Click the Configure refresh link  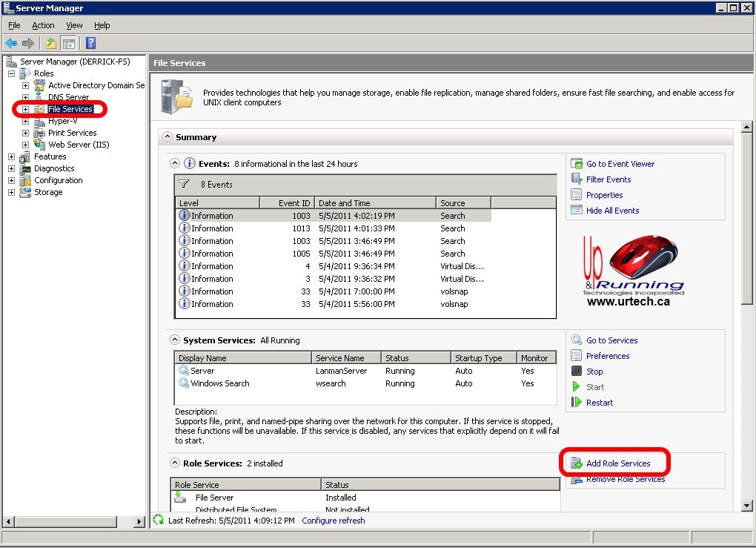point(333,521)
